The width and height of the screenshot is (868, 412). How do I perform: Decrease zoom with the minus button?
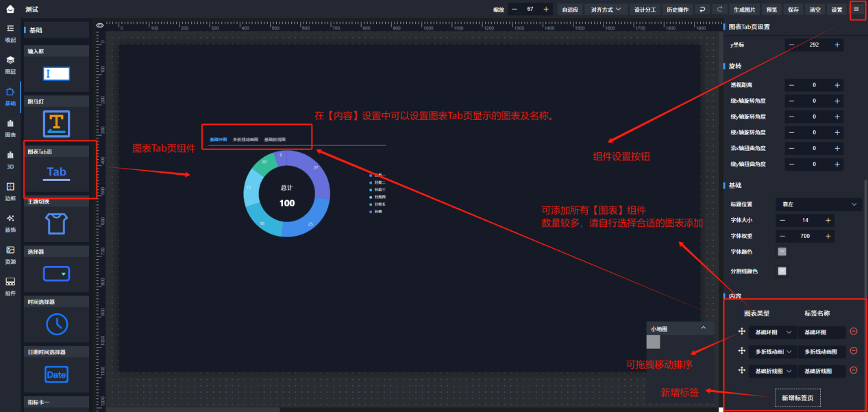tap(514, 10)
